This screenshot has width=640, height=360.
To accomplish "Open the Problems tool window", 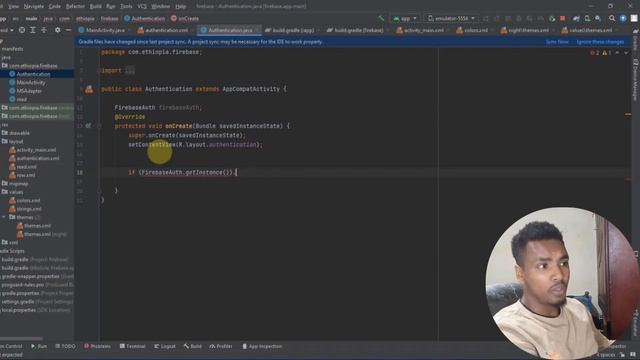I will click(x=97, y=346).
